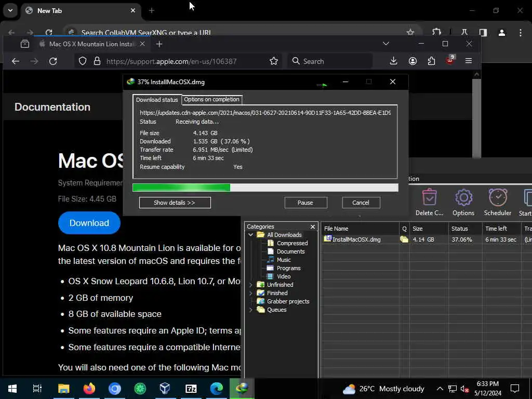Screen dimensions: 532x399
Task: Sort by Time left column header
Action: 501,229
